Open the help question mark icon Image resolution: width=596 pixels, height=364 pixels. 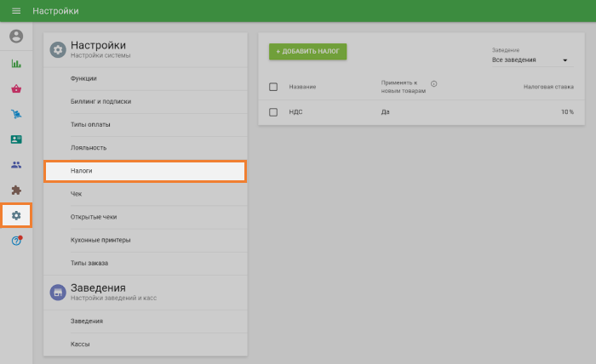(x=16, y=242)
